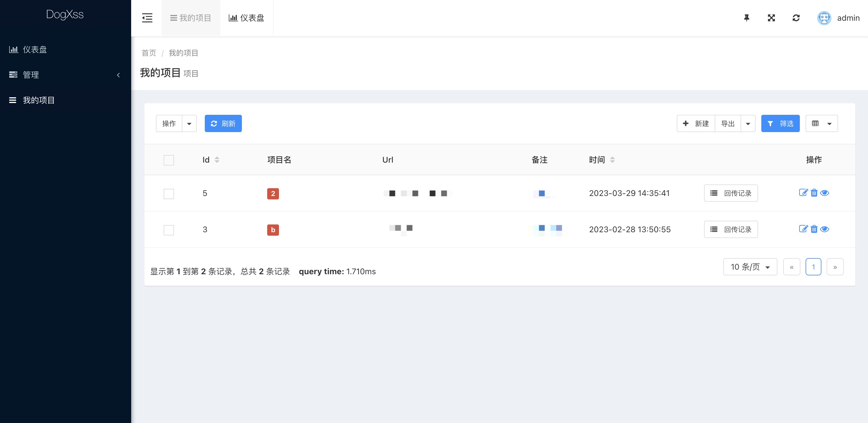This screenshot has height=423, width=868.
Task: Click the pin icon in header
Action: click(746, 18)
